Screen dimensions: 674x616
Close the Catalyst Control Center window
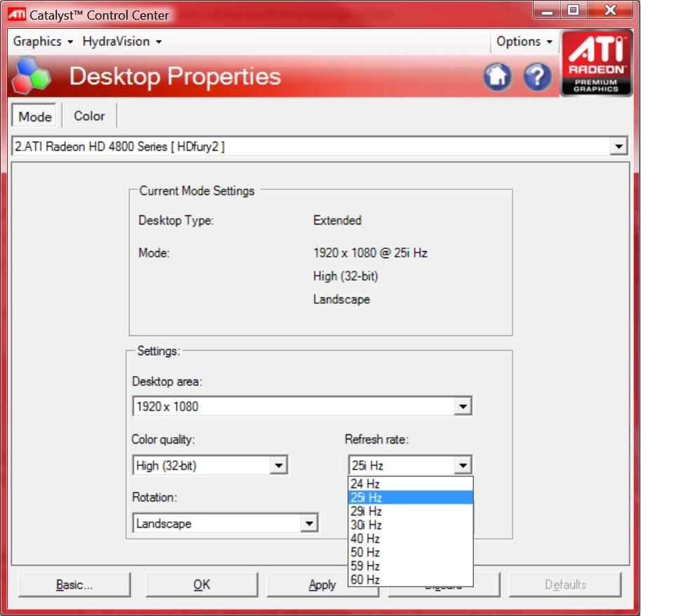tap(610, 11)
